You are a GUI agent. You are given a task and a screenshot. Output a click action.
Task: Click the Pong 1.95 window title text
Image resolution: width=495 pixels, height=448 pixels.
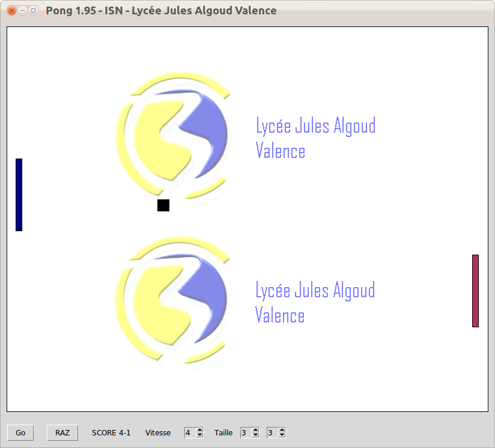(161, 10)
